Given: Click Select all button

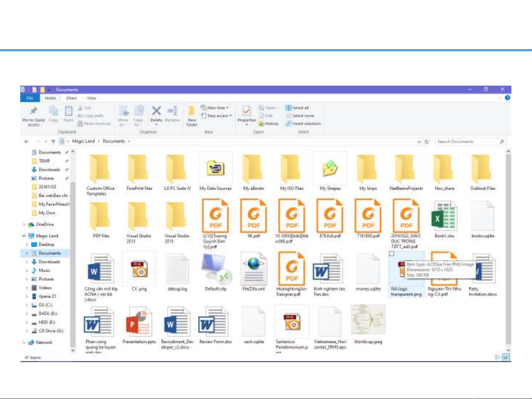Looking at the screenshot, I should click(x=298, y=108).
